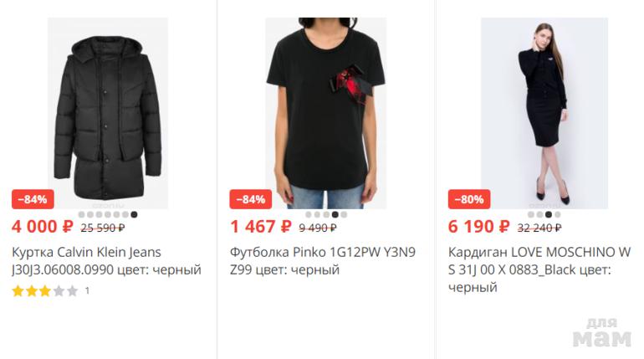Image resolution: width=644 pixels, height=359 pixels.
Task: Select last image dot under the cardigan
Action: click(x=557, y=214)
